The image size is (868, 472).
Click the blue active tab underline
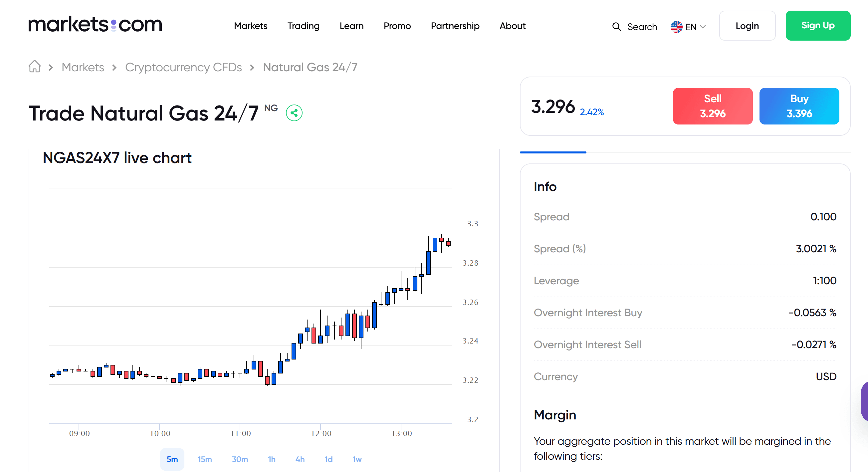[x=552, y=152]
